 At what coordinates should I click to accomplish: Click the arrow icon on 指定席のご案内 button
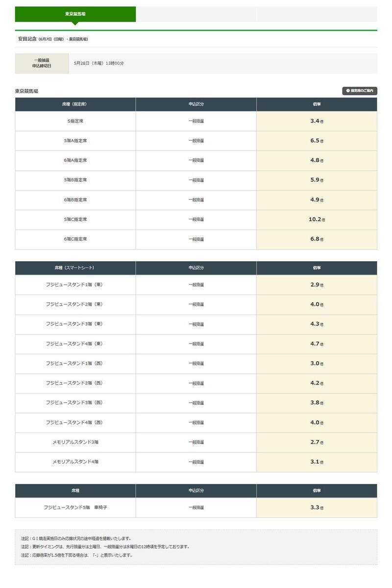click(348, 91)
